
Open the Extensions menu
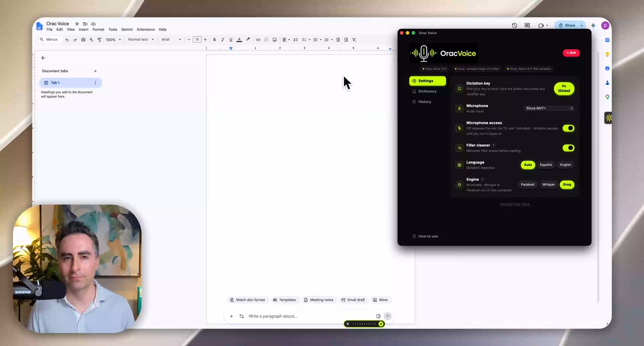point(146,30)
